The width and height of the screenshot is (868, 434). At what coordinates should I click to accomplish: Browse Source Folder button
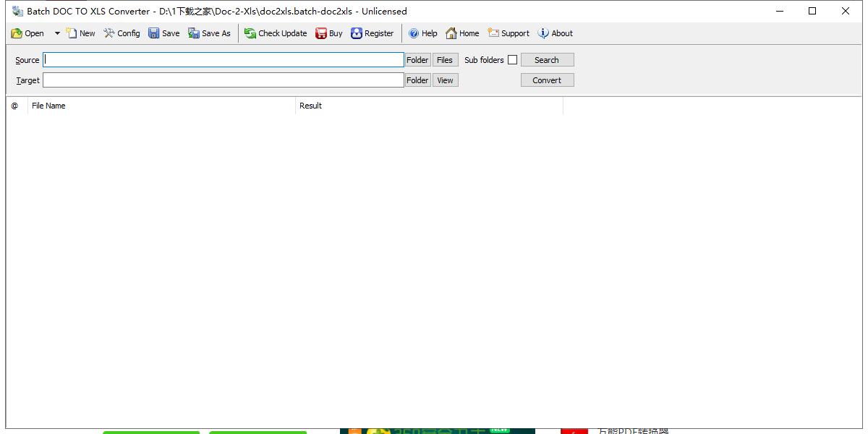417,60
